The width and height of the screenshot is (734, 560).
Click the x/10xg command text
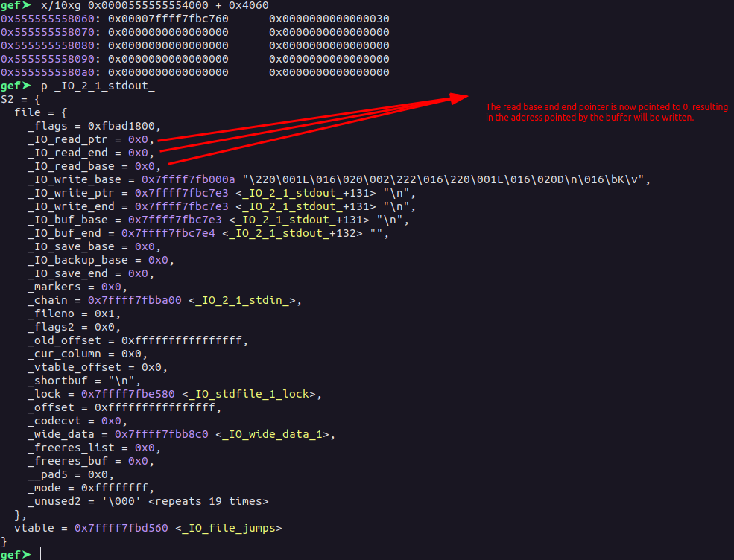(155, 6)
